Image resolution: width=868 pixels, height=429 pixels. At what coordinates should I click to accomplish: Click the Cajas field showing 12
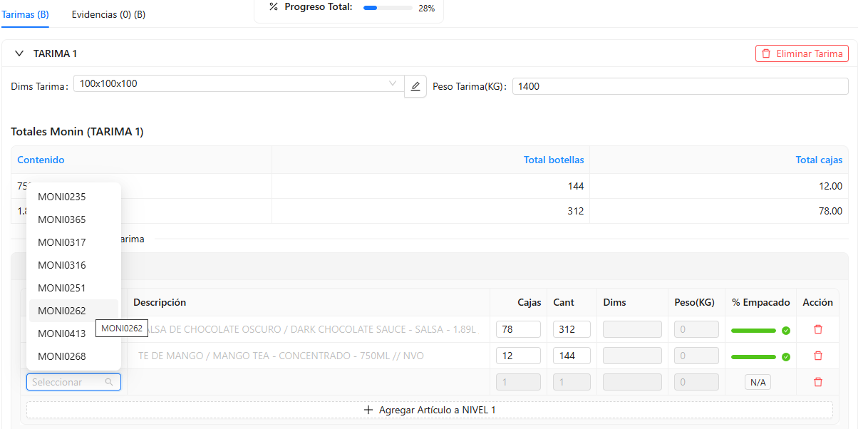tap(518, 356)
